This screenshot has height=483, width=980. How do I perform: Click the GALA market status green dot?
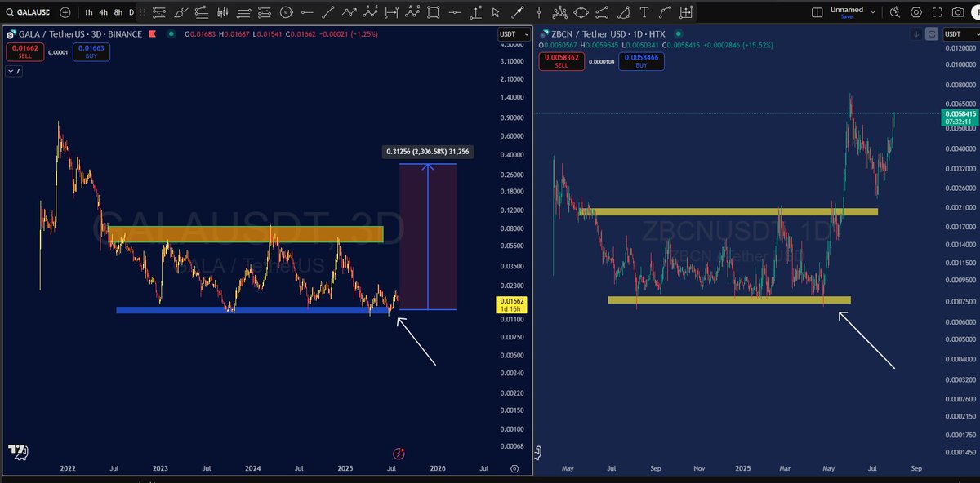(171, 33)
